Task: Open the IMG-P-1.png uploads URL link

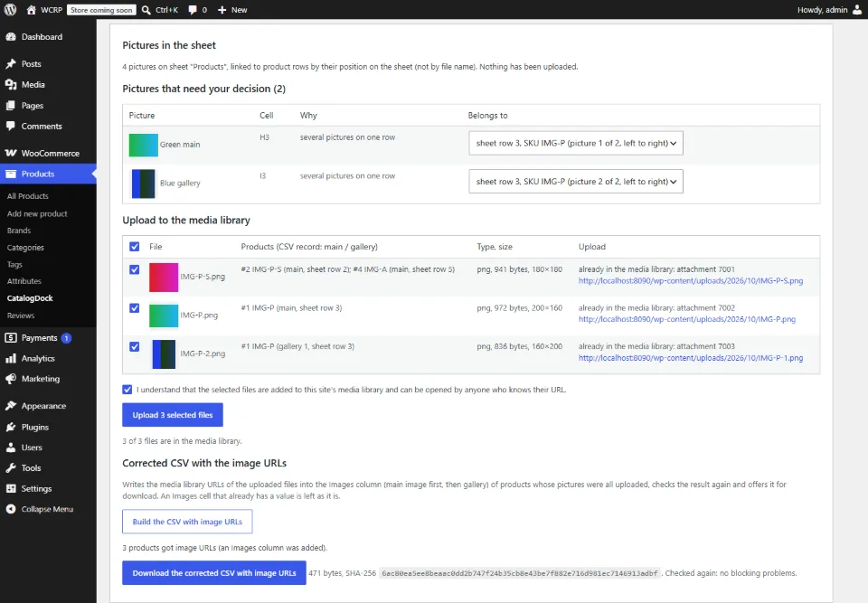Action: tap(691, 358)
